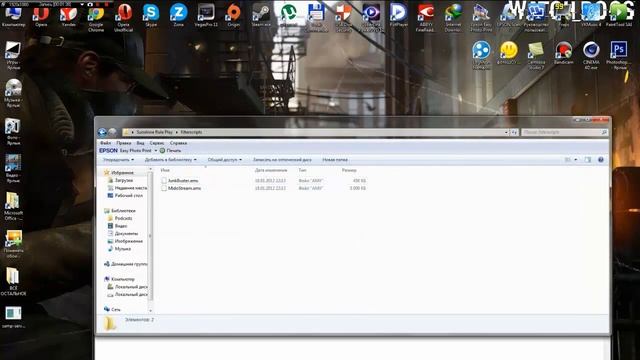Launch the Skype desktop icon

(x=151, y=16)
